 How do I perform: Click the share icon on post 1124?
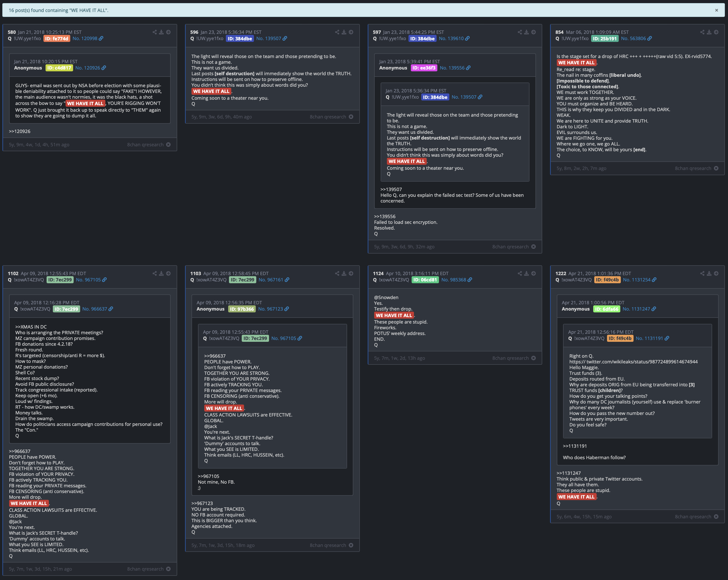(x=520, y=273)
